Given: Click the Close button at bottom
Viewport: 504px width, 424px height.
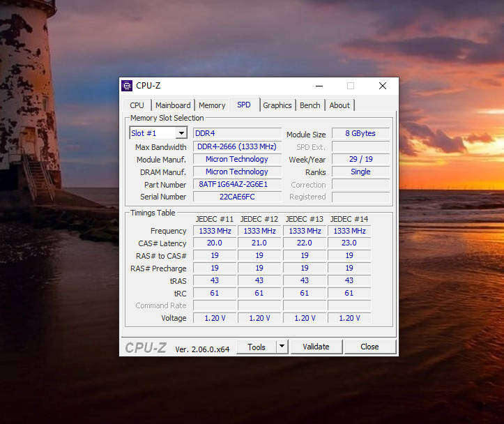Looking at the screenshot, I should [369, 347].
